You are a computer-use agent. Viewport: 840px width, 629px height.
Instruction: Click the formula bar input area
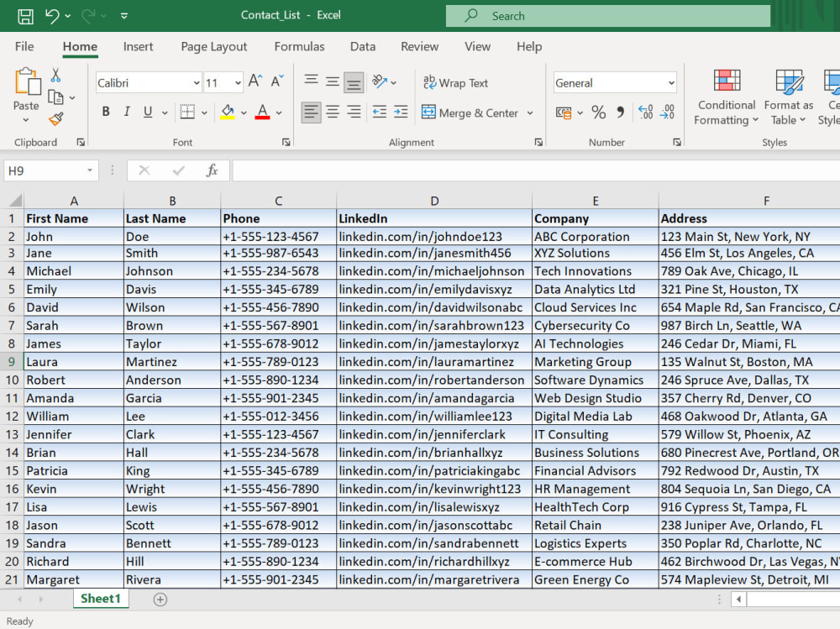point(536,170)
